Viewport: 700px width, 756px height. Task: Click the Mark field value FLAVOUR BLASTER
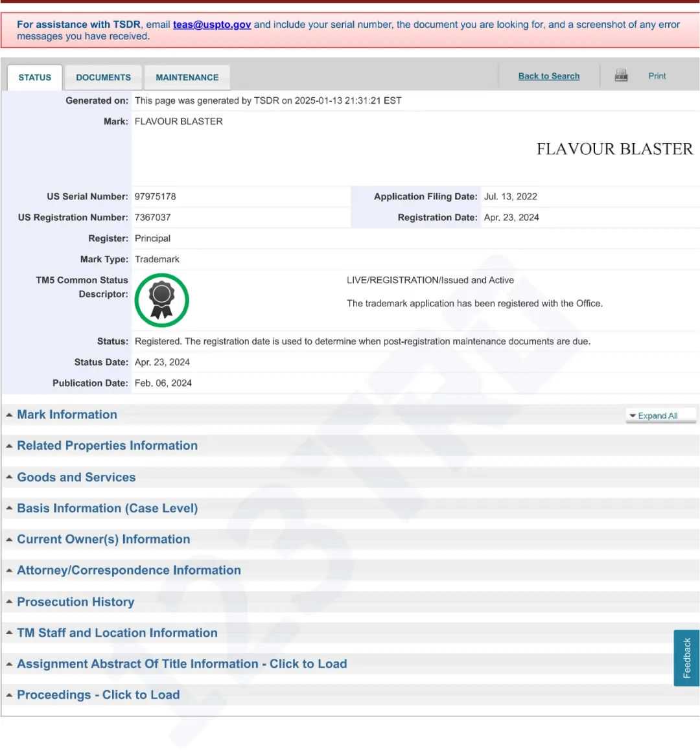pos(178,122)
